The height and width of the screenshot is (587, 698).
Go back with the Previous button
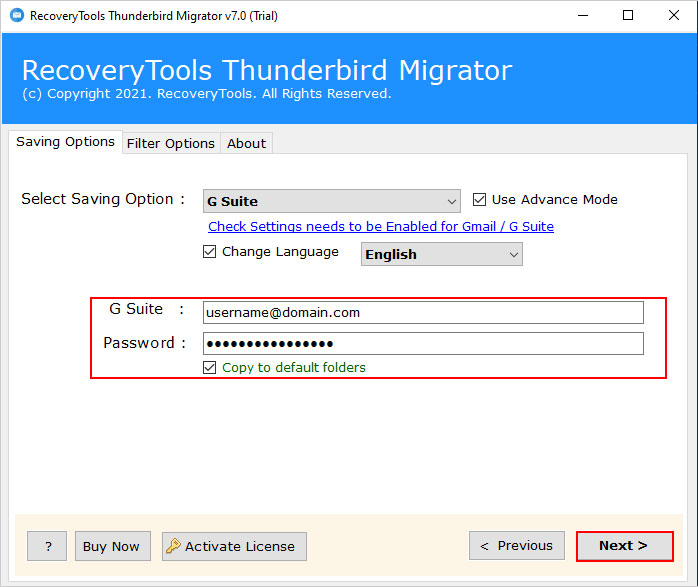[x=517, y=546]
